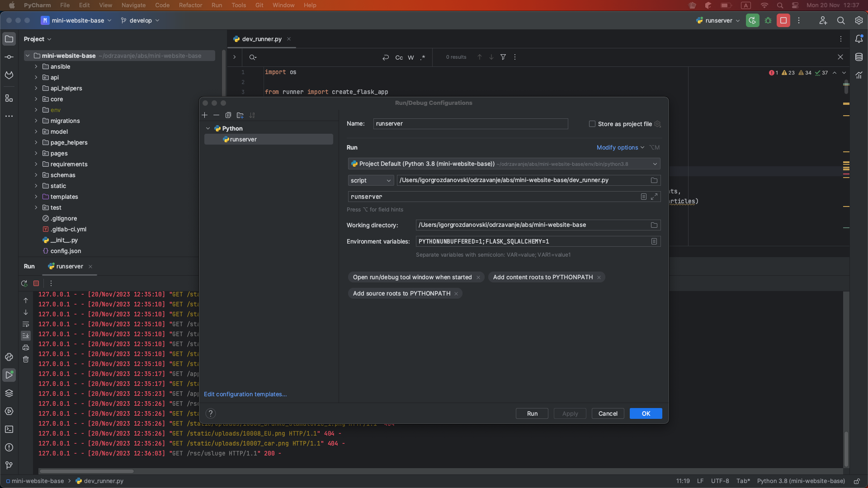Open the Navigate menu
Image resolution: width=868 pixels, height=488 pixels.
pyautogui.click(x=133, y=5)
